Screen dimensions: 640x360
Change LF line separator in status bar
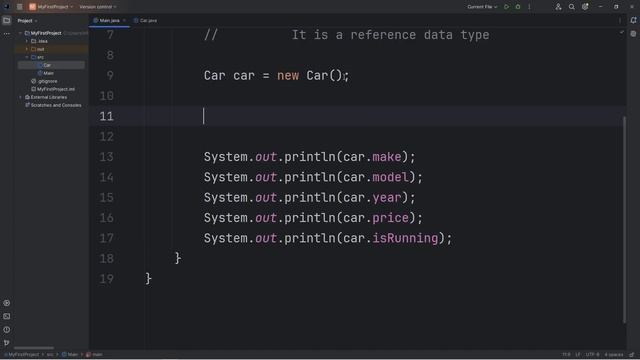[x=578, y=355]
